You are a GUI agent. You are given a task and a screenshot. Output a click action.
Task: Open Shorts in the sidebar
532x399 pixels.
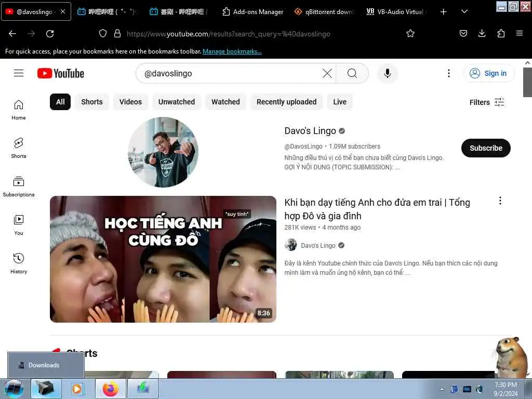(x=19, y=148)
